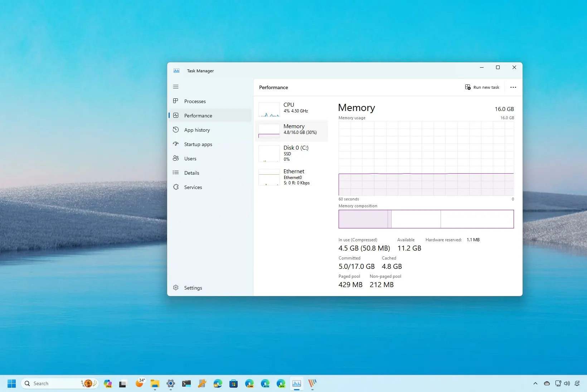This screenshot has height=392, width=587.
Task: Open Startup apps page
Action: pos(210,144)
